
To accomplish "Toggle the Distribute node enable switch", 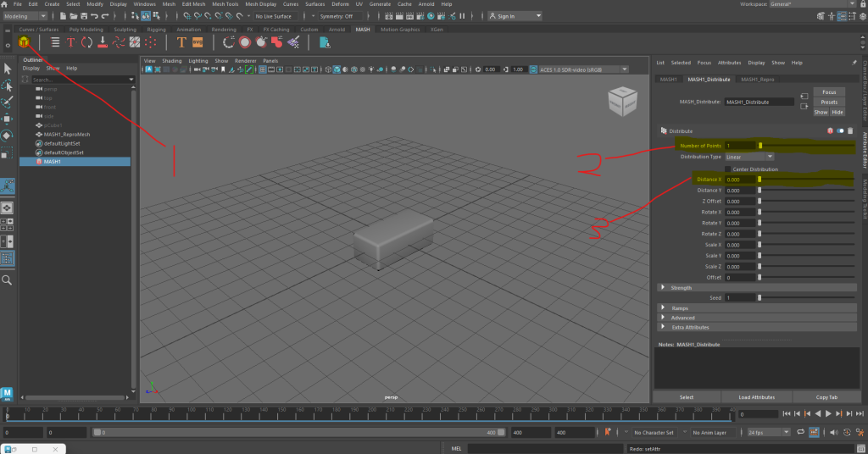I will coord(841,131).
